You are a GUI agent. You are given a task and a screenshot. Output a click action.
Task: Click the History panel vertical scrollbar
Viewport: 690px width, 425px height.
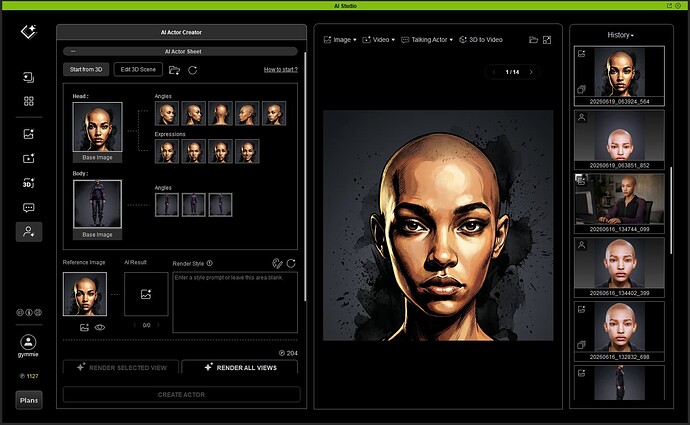coord(671,210)
